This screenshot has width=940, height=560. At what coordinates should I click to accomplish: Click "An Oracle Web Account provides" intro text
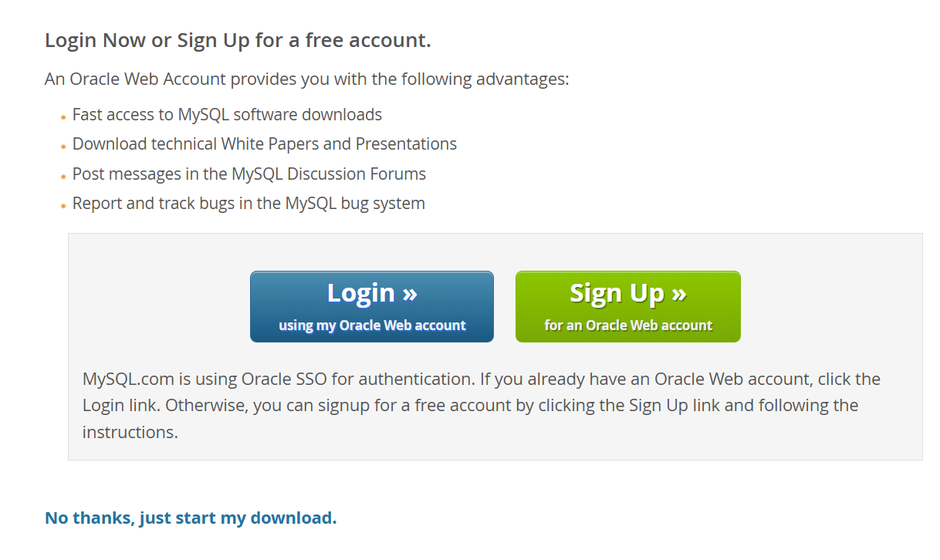click(x=306, y=79)
